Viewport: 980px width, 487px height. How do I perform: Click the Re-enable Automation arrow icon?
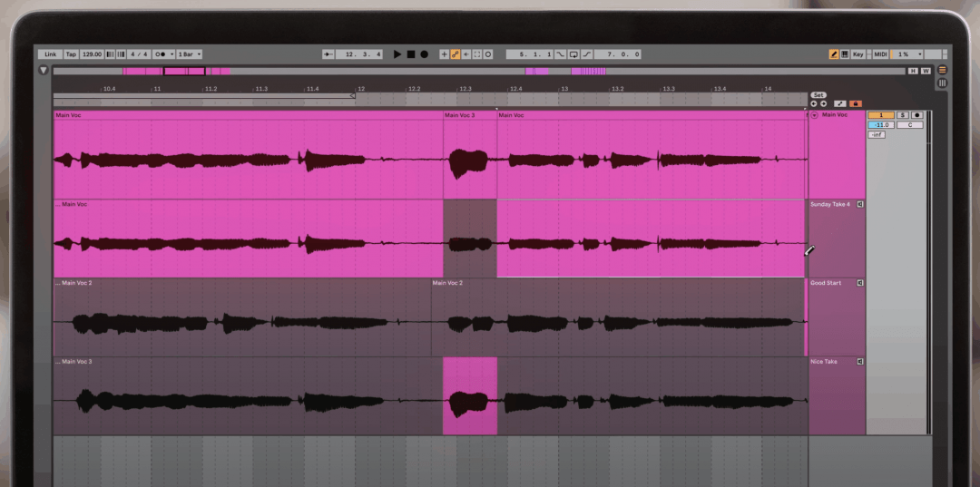[466, 54]
